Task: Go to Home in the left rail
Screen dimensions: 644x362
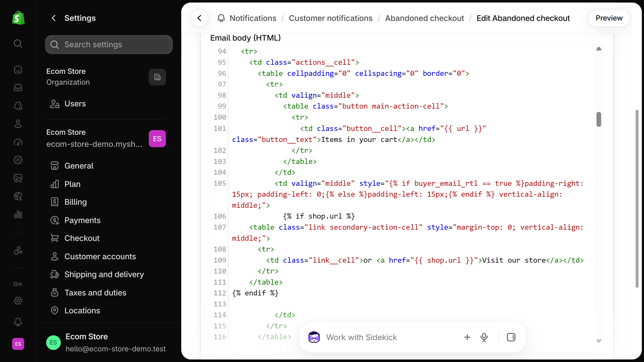Action: tap(18, 69)
